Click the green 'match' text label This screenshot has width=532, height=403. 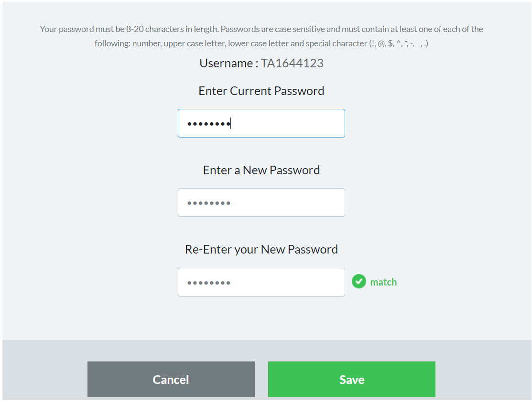[384, 282]
